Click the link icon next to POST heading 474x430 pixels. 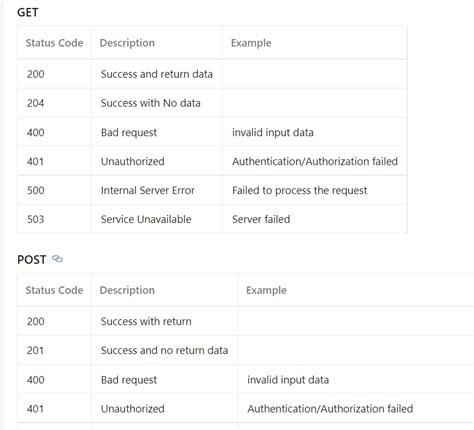57,259
